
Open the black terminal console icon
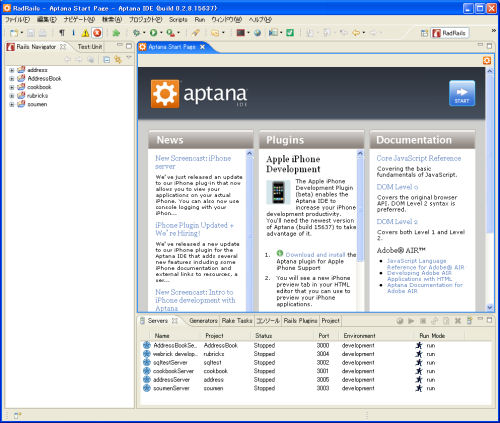click(x=240, y=33)
